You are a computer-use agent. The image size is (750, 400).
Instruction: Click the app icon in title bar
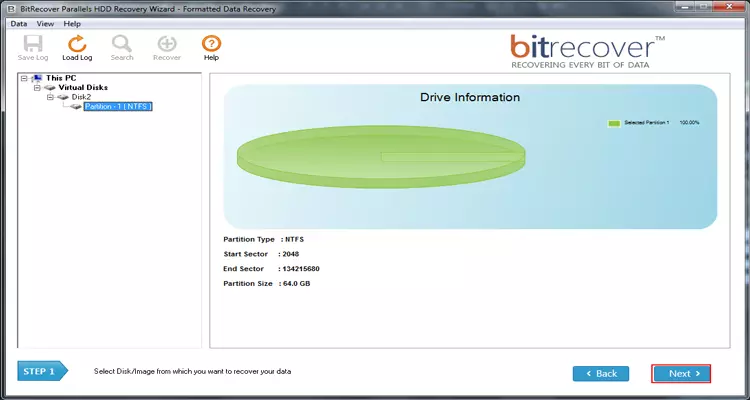(x=11, y=8)
